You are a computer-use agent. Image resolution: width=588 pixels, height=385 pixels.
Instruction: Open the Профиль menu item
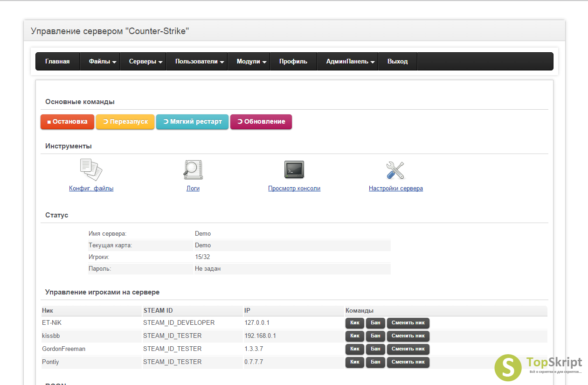[x=293, y=62]
